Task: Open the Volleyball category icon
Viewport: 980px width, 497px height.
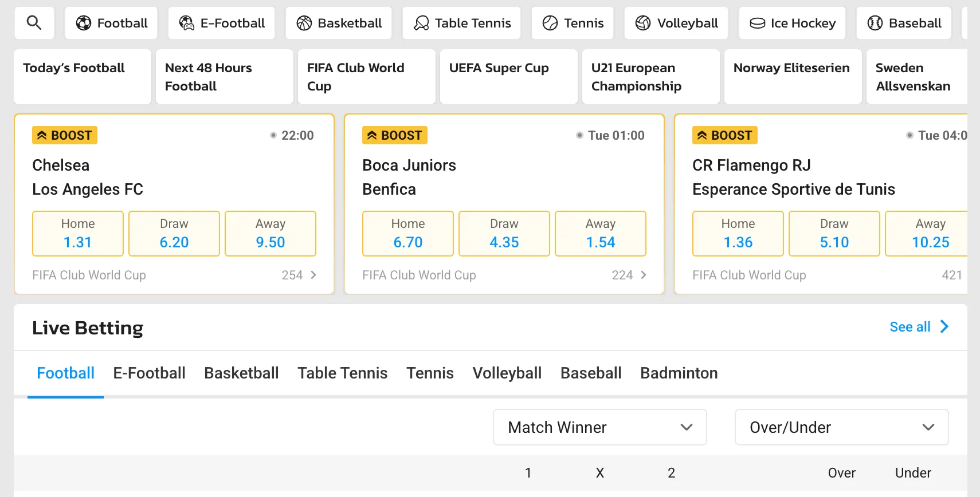Action: (x=643, y=23)
